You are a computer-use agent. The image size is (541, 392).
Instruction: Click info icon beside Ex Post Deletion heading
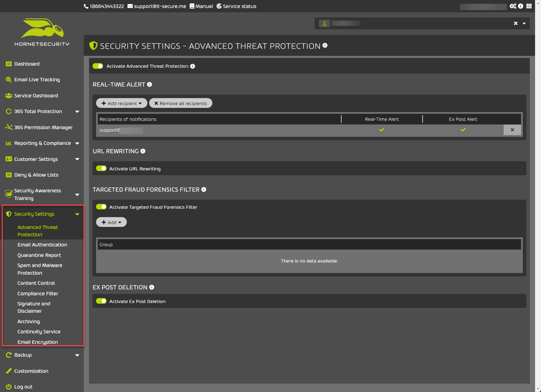point(152,287)
